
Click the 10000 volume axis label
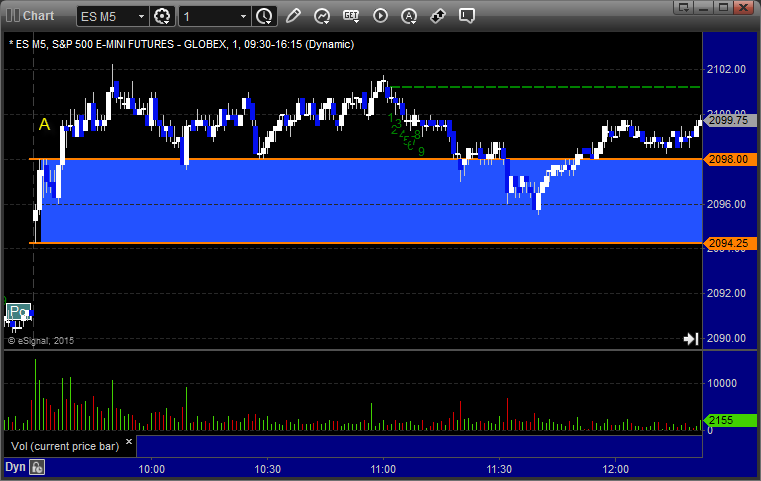722,383
